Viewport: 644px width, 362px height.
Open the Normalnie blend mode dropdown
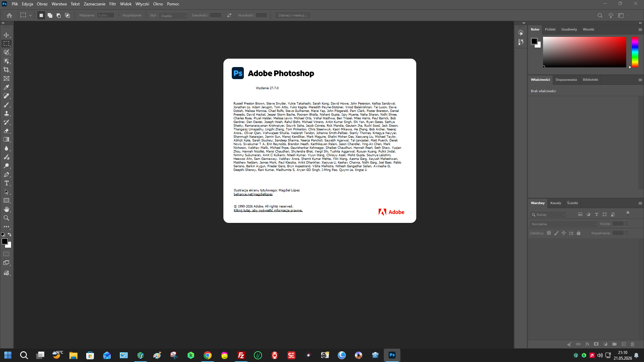pos(564,224)
